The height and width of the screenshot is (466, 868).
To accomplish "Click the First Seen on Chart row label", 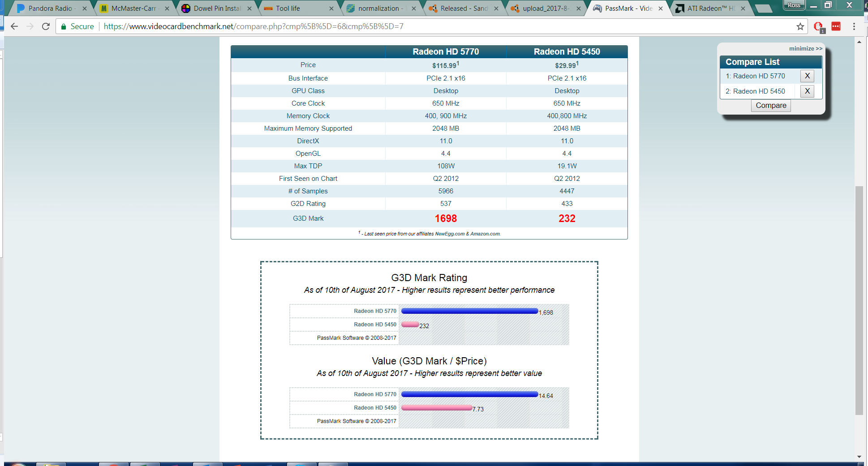I will point(308,179).
